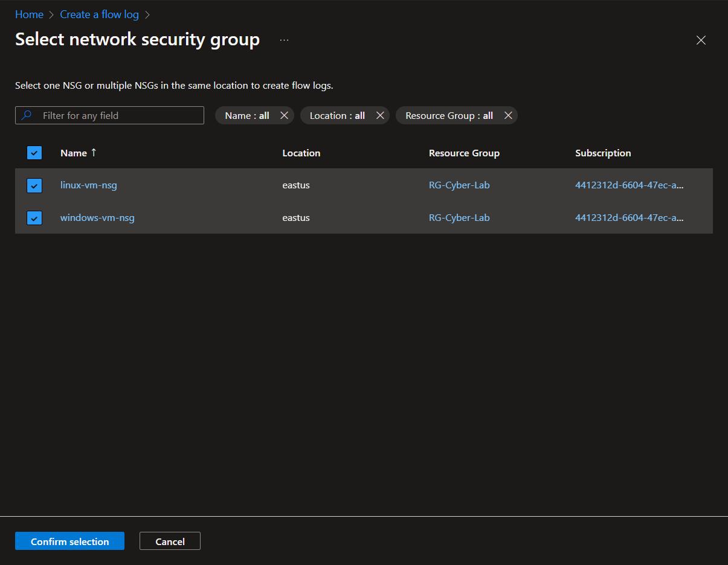This screenshot has width=728, height=565.
Task: Open the Location : all filter pill
Action: (337, 115)
